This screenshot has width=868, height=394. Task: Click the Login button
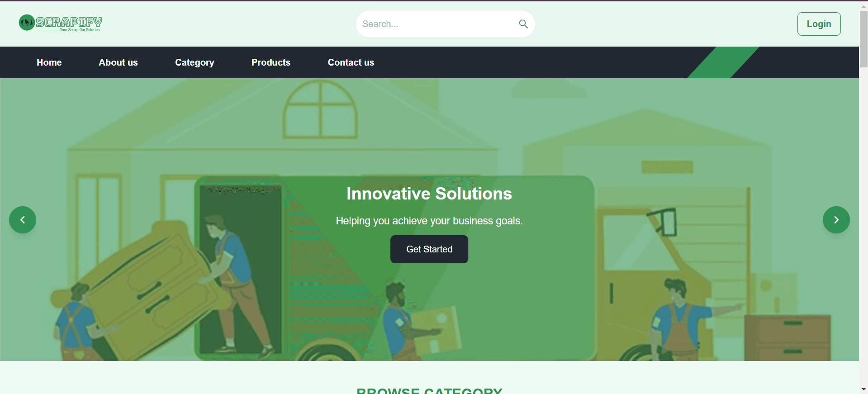click(x=819, y=24)
